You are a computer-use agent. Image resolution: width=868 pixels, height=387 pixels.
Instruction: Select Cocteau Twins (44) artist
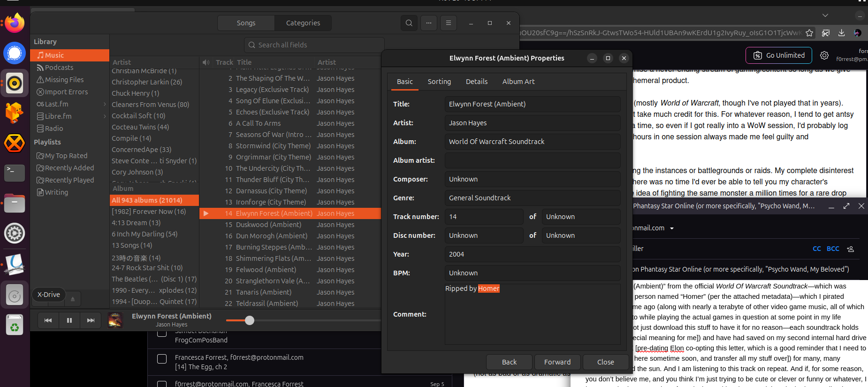point(154,127)
